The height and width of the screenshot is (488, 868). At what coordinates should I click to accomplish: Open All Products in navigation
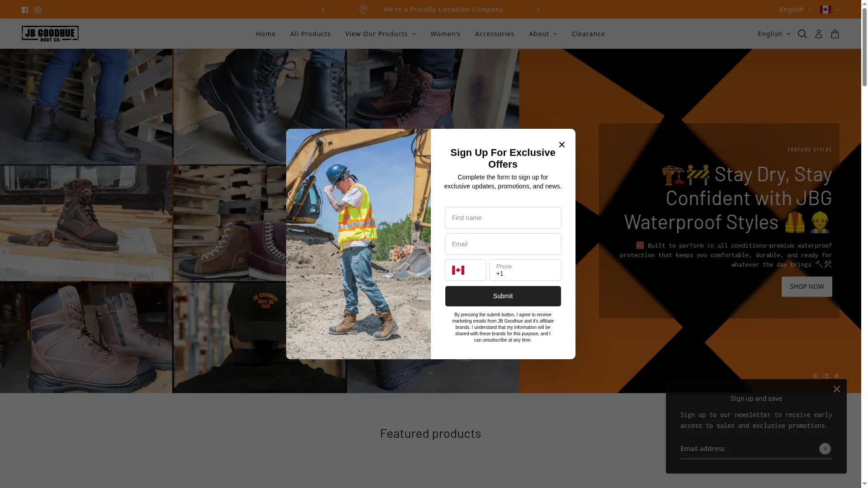(x=311, y=34)
